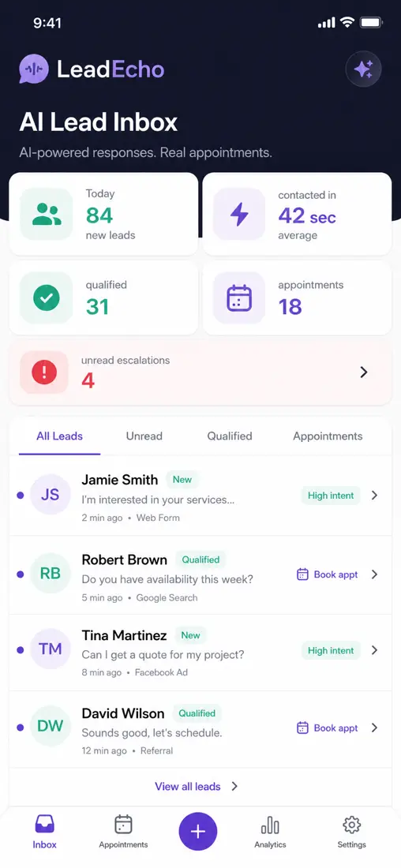Tap Book appt for Robert Brown

coord(328,574)
